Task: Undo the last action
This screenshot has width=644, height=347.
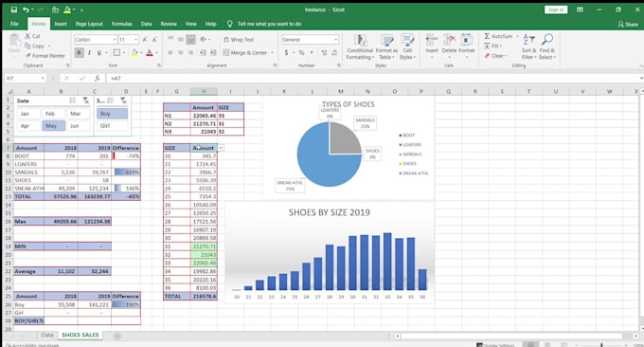Action: [x=26, y=9]
